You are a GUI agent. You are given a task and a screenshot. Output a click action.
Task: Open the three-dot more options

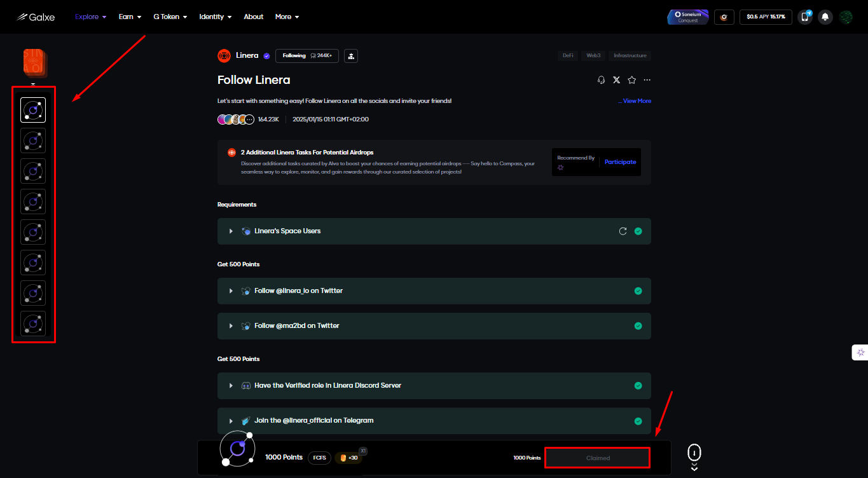pos(647,80)
